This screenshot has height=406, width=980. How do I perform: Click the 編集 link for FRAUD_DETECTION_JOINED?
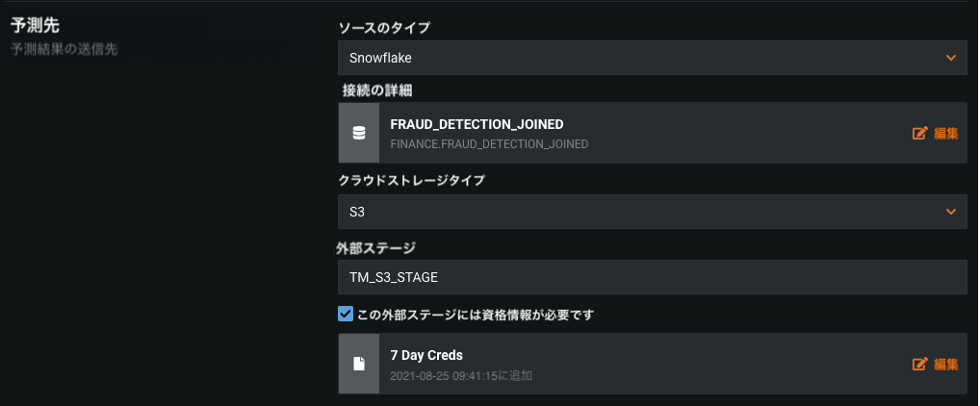pos(946,134)
